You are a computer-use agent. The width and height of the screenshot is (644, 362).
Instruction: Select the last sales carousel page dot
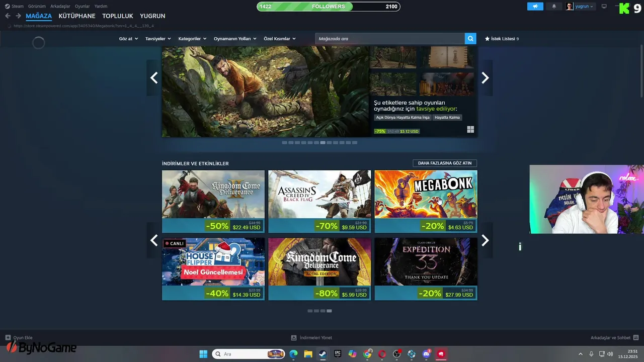point(329,311)
